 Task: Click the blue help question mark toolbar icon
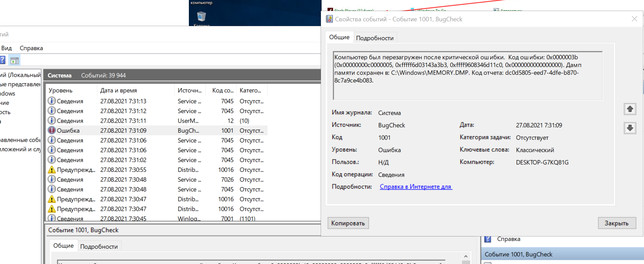tap(2, 60)
